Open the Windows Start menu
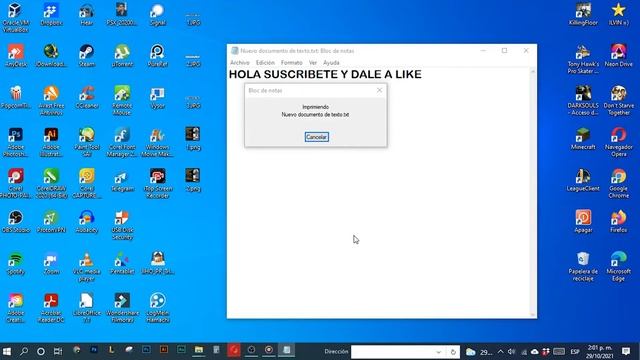 pyautogui.click(x=7, y=351)
